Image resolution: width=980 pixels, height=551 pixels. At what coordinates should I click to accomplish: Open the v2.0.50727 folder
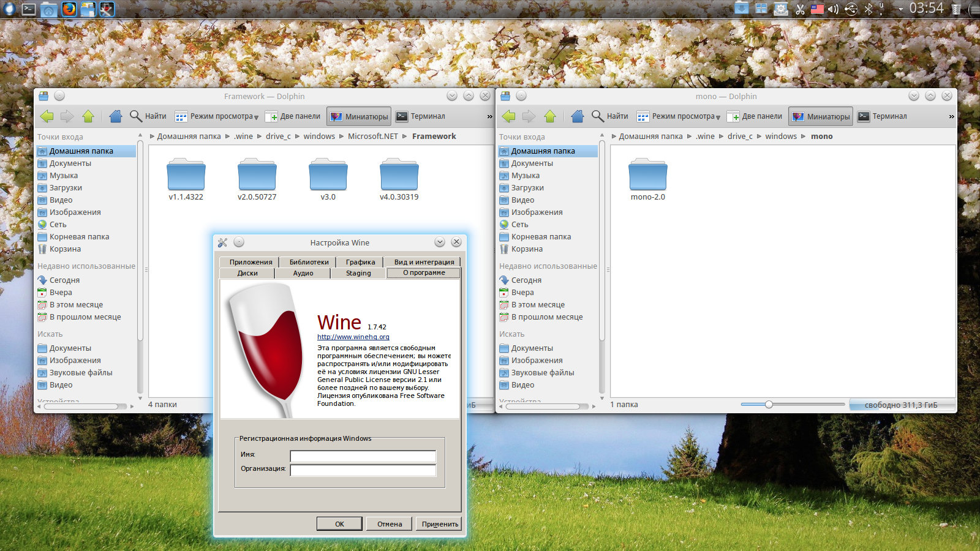click(x=257, y=176)
